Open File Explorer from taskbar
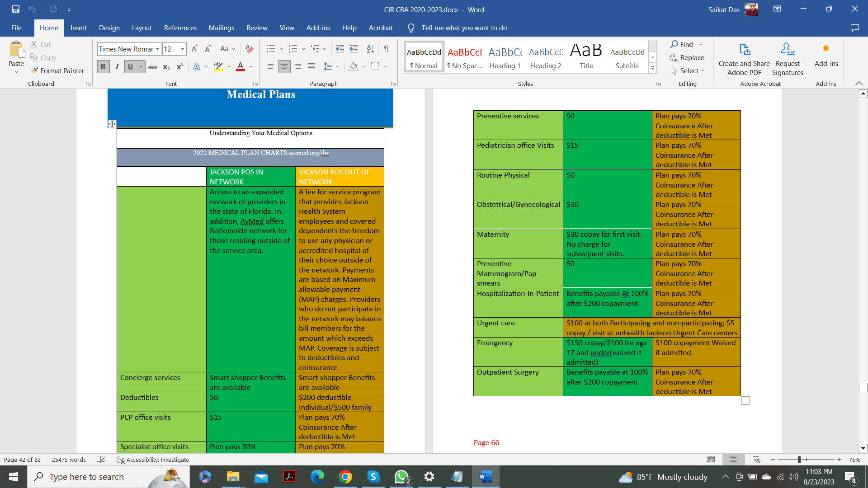The image size is (868, 488). click(x=233, y=477)
